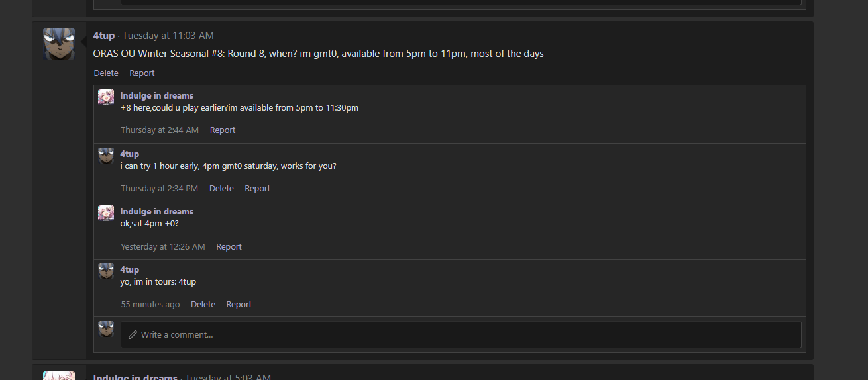This screenshot has width=868, height=380.
Task: Report the '+8 here' comment
Action: tap(223, 130)
